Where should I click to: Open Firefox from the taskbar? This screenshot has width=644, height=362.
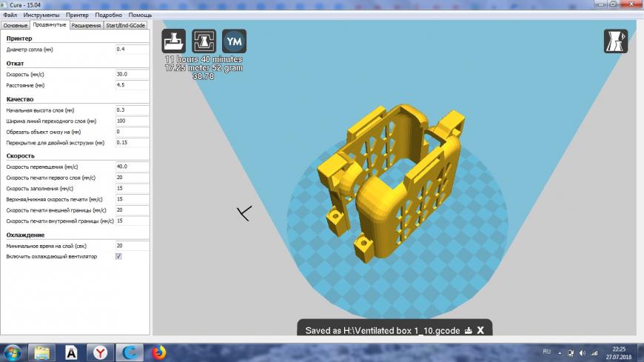pyautogui.click(x=159, y=352)
